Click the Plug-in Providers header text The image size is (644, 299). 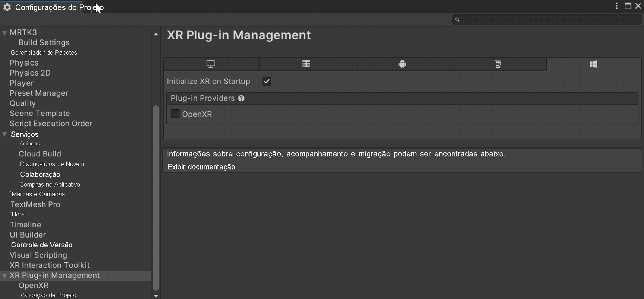click(203, 98)
